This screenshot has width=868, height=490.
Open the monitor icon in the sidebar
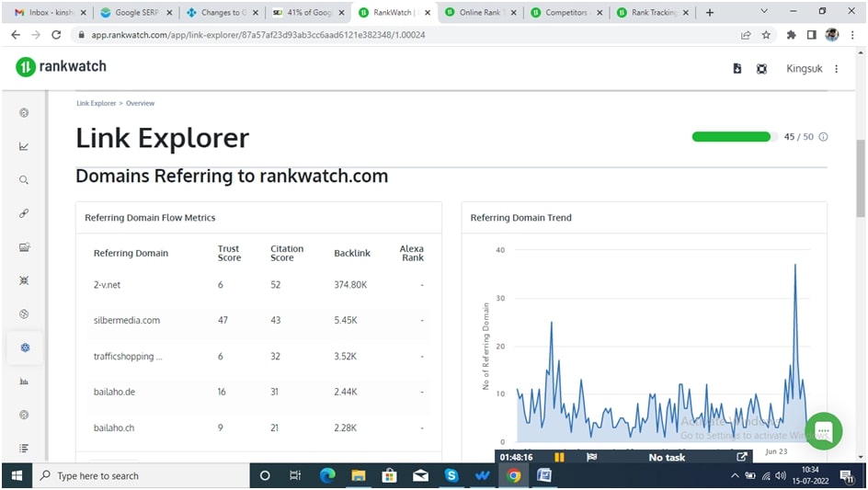pyautogui.click(x=24, y=247)
